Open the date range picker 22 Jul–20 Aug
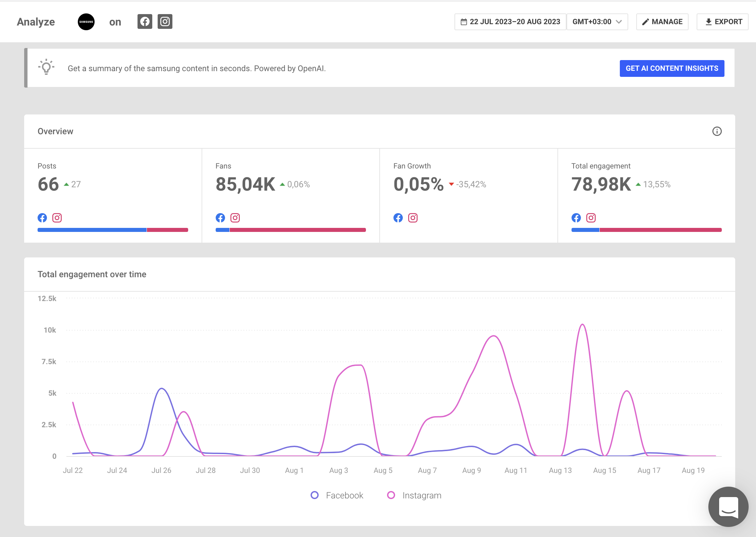Screen dimensions: 756x537 pos(510,22)
